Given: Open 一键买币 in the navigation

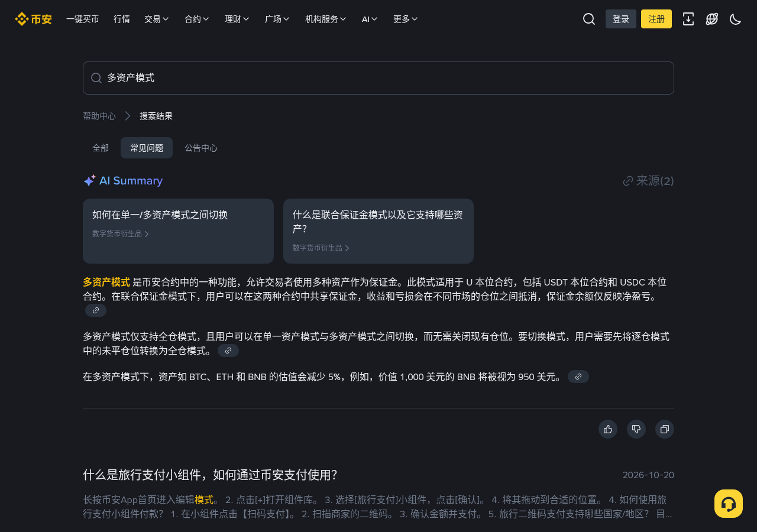Looking at the screenshot, I should (83, 19).
